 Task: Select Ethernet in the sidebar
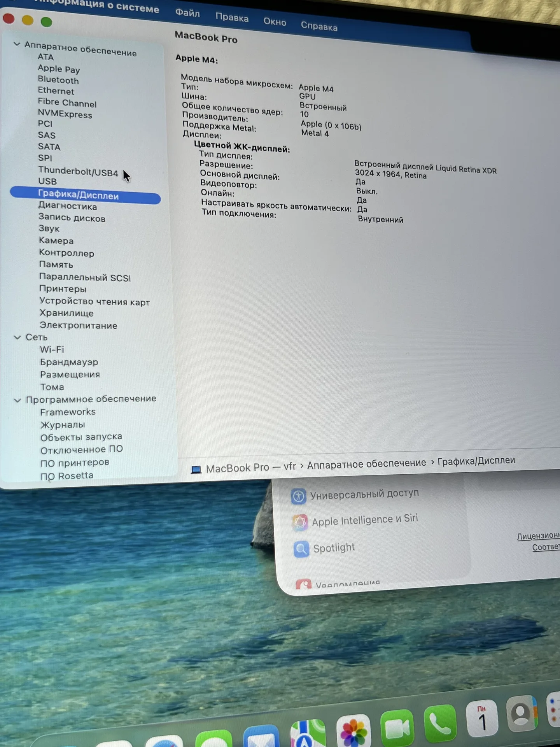(56, 91)
